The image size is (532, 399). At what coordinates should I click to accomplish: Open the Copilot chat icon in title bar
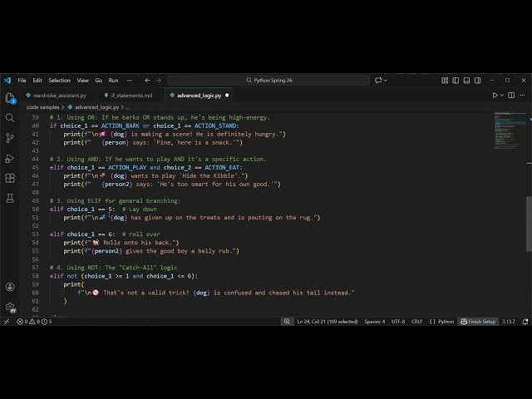pyautogui.click(x=378, y=81)
